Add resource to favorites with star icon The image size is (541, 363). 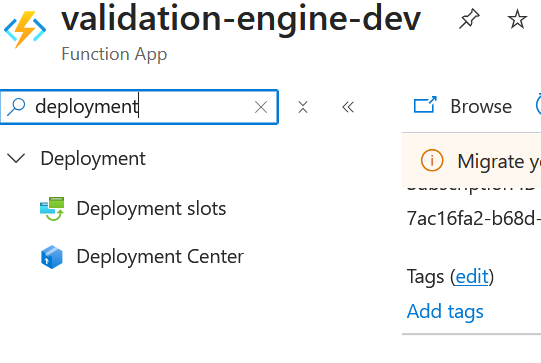[517, 19]
